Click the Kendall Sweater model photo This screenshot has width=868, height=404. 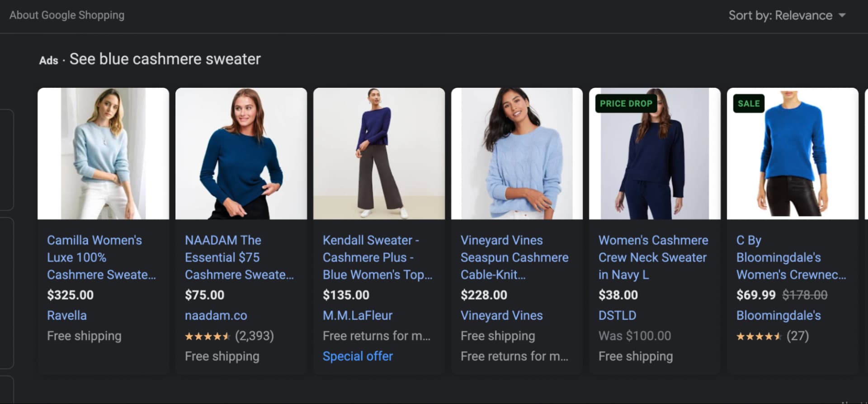pos(378,154)
